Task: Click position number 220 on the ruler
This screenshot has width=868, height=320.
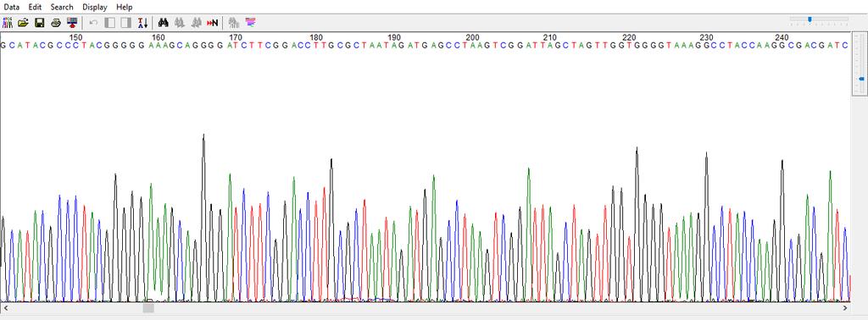Action: [x=630, y=37]
